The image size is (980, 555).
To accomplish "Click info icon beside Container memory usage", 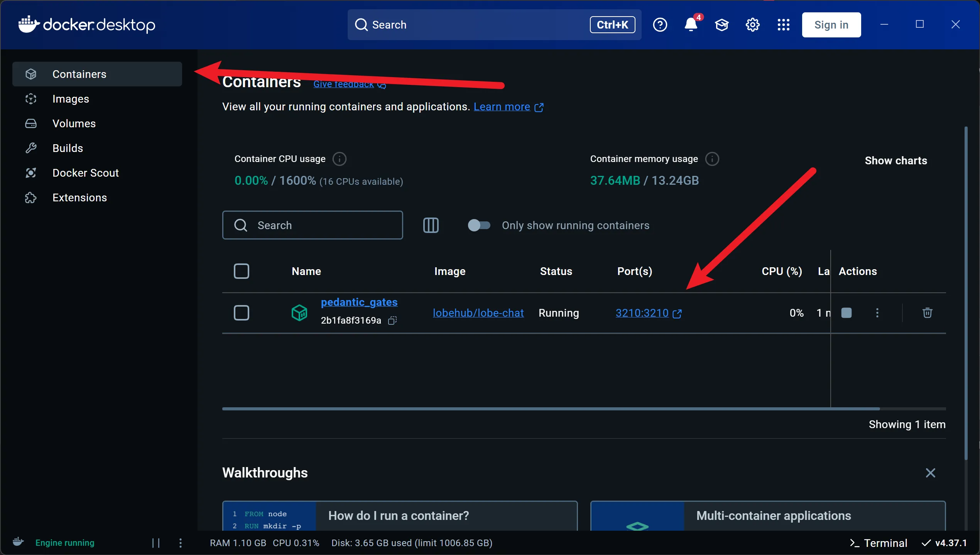I will point(712,159).
